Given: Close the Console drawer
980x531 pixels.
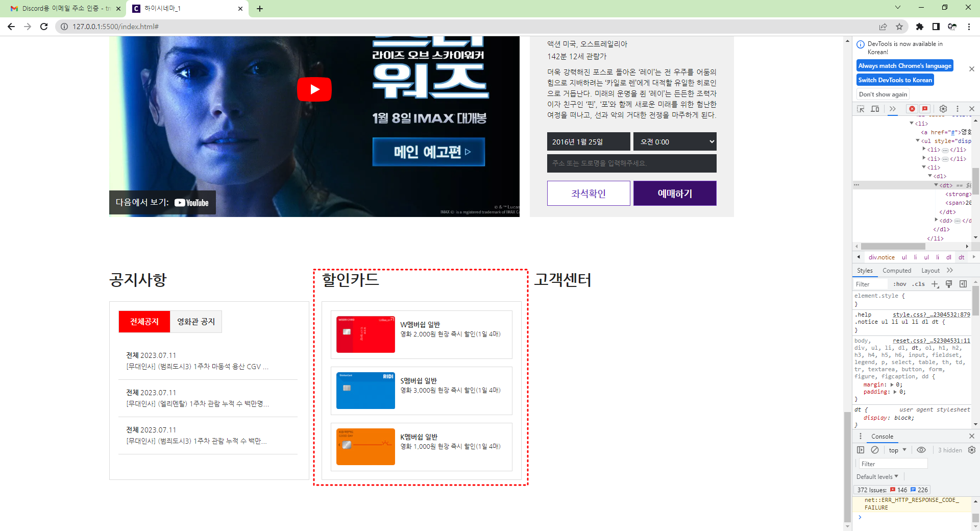Looking at the screenshot, I should (972, 437).
